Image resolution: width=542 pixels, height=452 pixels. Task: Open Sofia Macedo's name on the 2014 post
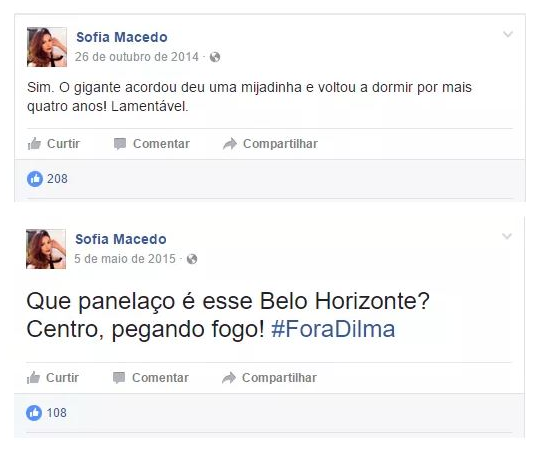pos(122,37)
